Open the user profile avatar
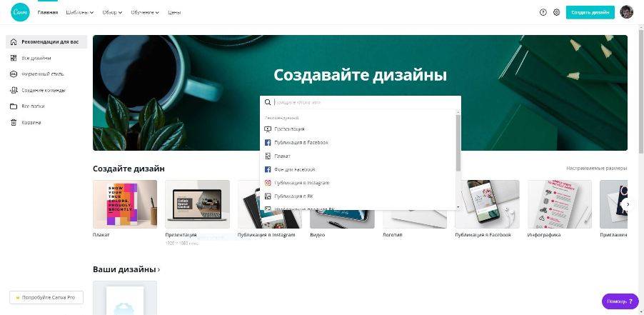 (x=626, y=12)
